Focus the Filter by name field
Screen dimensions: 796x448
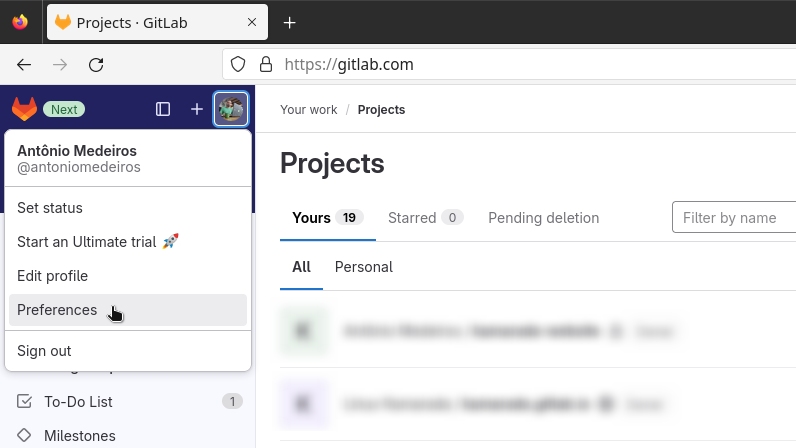coord(734,217)
